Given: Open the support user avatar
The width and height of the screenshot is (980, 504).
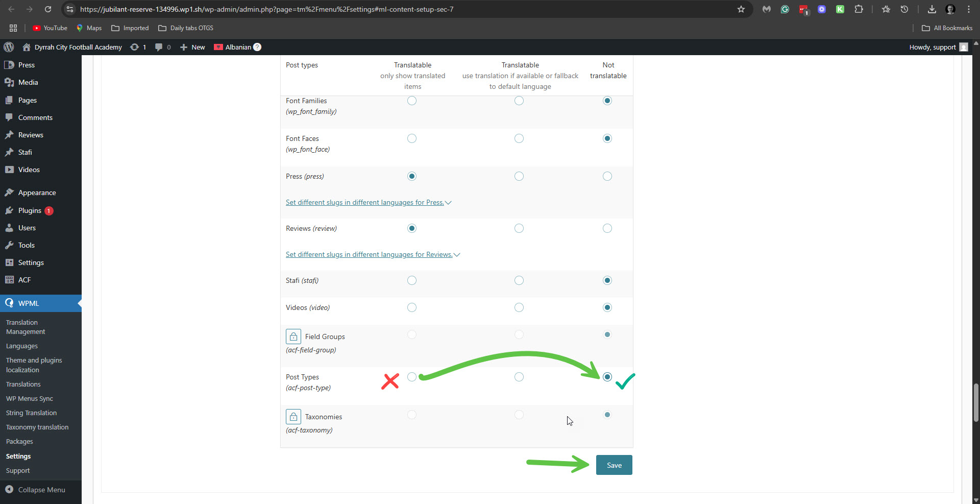Looking at the screenshot, I should (x=964, y=47).
